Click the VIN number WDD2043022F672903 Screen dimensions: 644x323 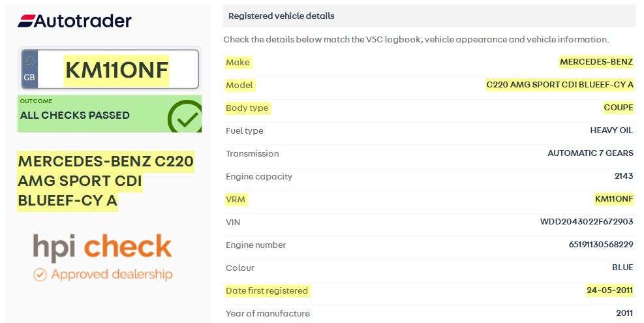click(587, 222)
